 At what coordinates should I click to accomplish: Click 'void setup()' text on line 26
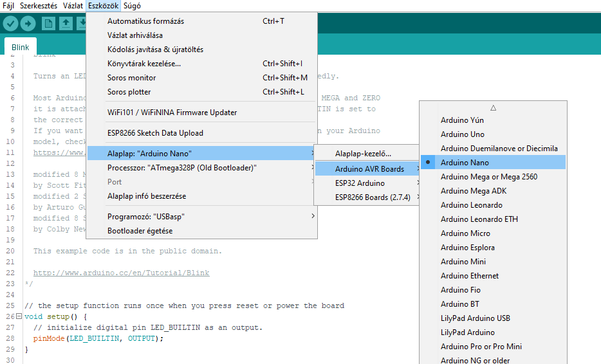tap(51, 316)
